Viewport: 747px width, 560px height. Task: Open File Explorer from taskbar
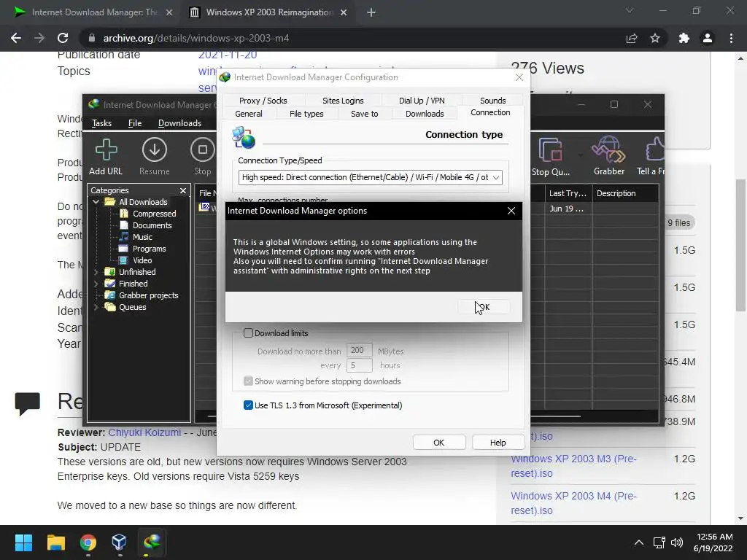pyautogui.click(x=55, y=542)
